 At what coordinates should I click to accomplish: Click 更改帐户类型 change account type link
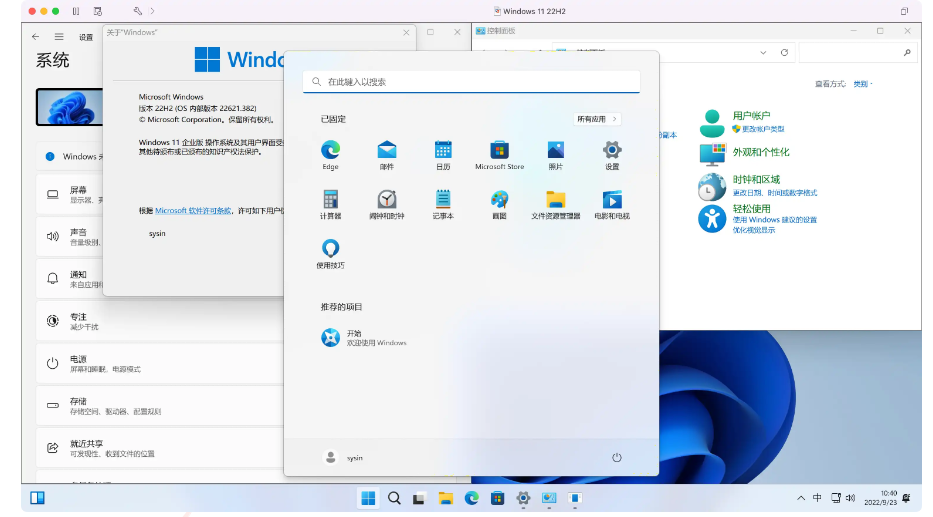click(x=762, y=129)
